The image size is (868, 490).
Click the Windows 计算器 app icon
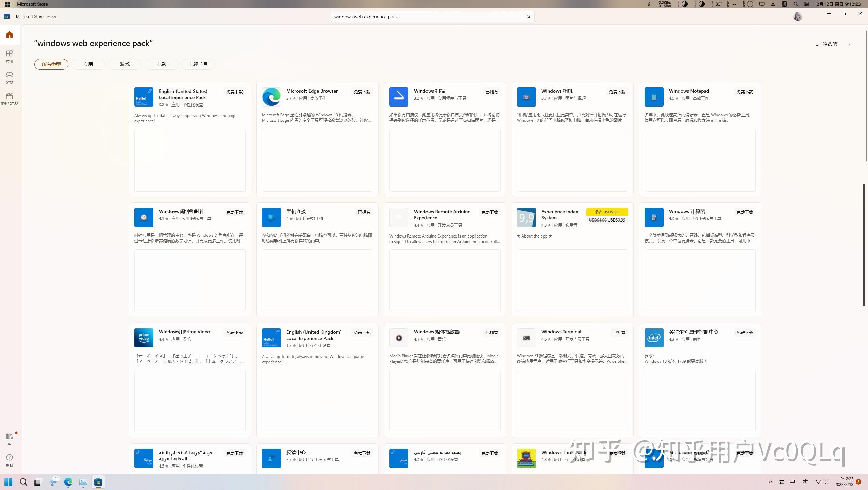[x=654, y=217]
